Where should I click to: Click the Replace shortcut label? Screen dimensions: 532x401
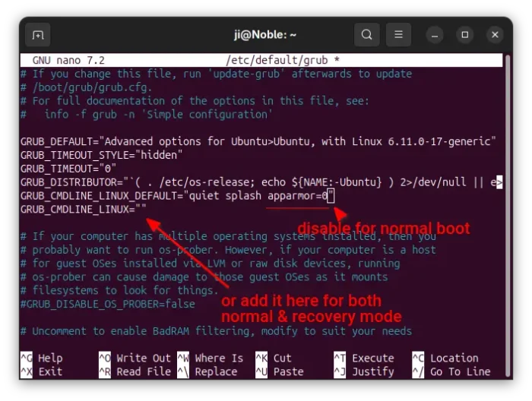click(216, 371)
